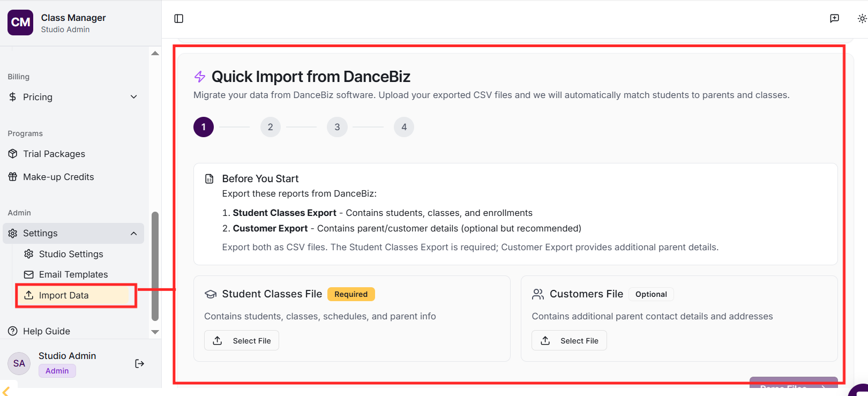Image resolution: width=868 pixels, height=396 pixels.
Task: Open Email Templates in the sidebar
Action: click(73, 274)
